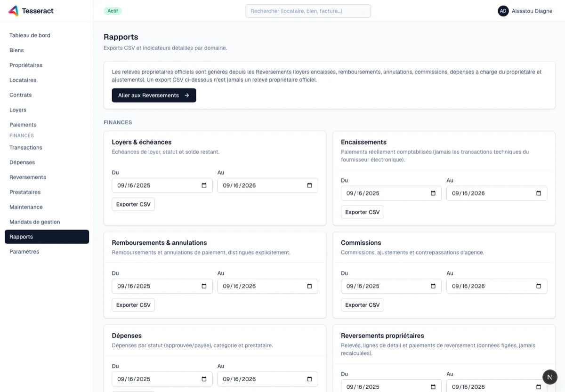
Task: Open Contrats page
Action: click(47, 95)
